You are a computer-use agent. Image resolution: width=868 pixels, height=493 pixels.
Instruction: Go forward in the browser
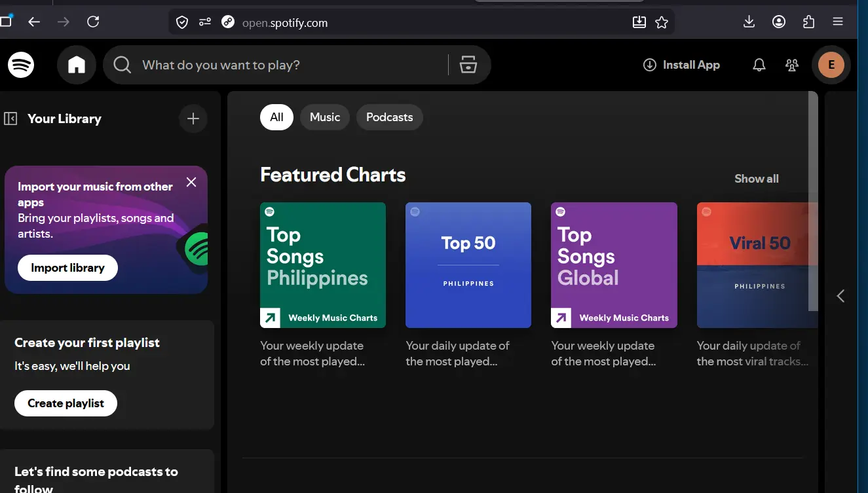(x=64, y=22)
